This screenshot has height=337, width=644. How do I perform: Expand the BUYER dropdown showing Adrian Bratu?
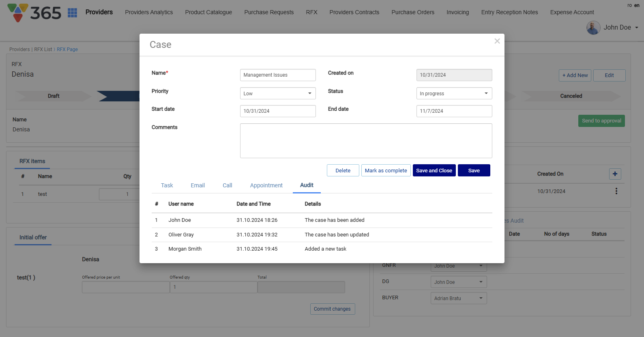click(x=458, y=298)
